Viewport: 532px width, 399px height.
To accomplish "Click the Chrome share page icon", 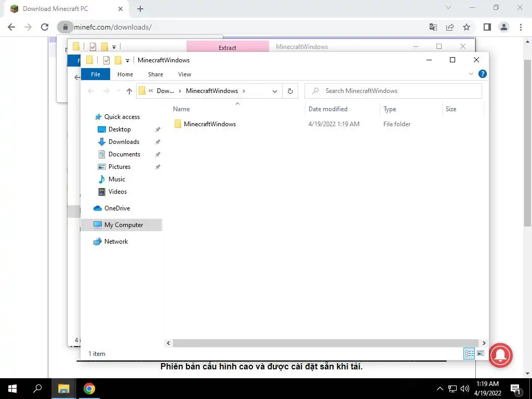I will 450,27.
